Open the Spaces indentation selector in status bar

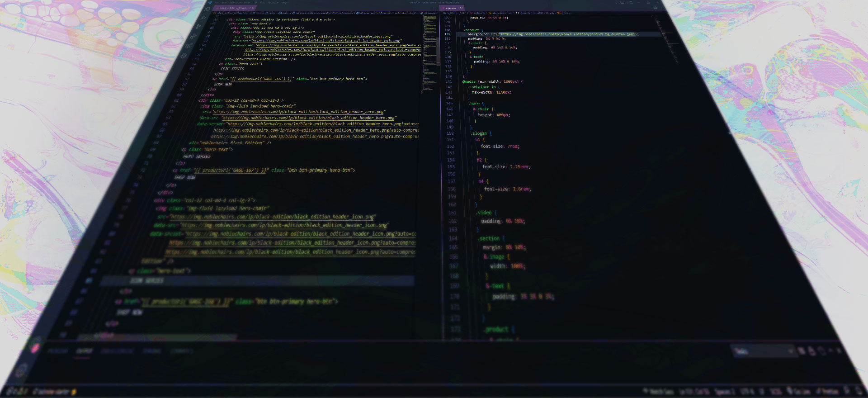[725, 391]
